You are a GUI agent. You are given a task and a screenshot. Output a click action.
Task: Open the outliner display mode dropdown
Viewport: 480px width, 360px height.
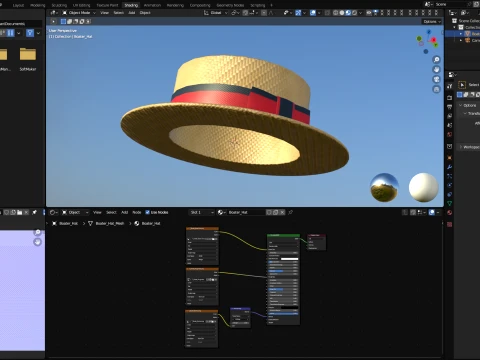[x=465, y=13]
